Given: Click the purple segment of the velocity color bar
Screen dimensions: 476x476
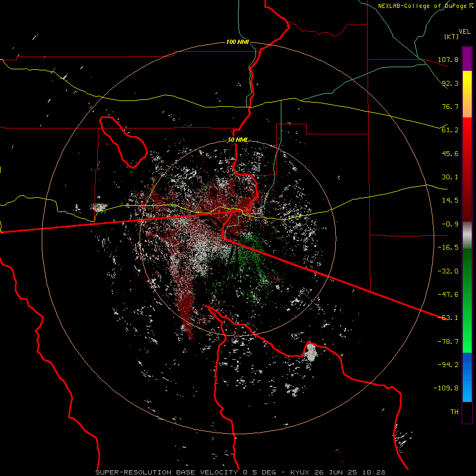Looking at the screenshot, I should coord(467,59).
